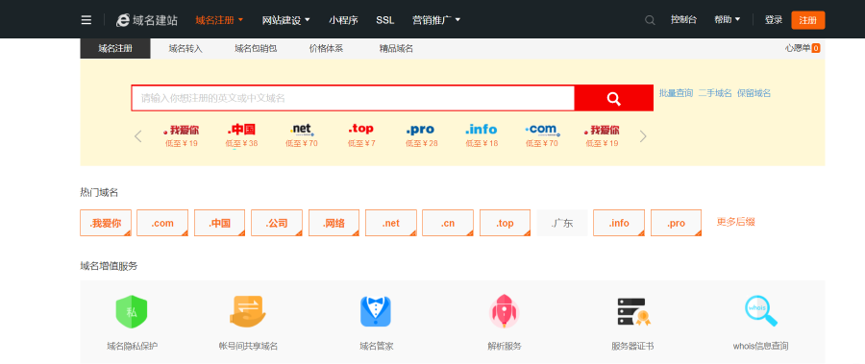Toggle the .网络 hot domain box
Image resolution: width=865 pixels, height=364 pixels.
pyautogui.click(x=334, y=223)
